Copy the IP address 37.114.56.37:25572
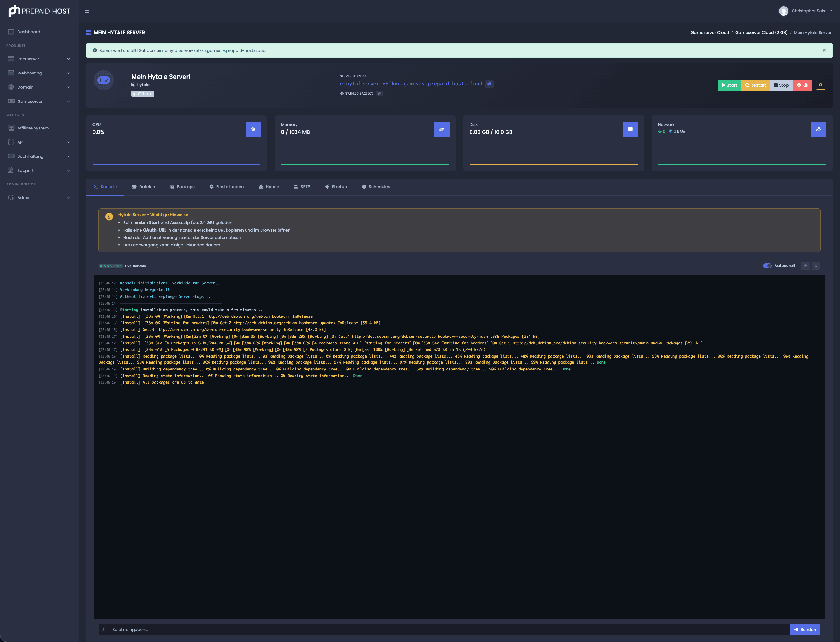Viewport: 840px width, 642px height. click(379, 93)
